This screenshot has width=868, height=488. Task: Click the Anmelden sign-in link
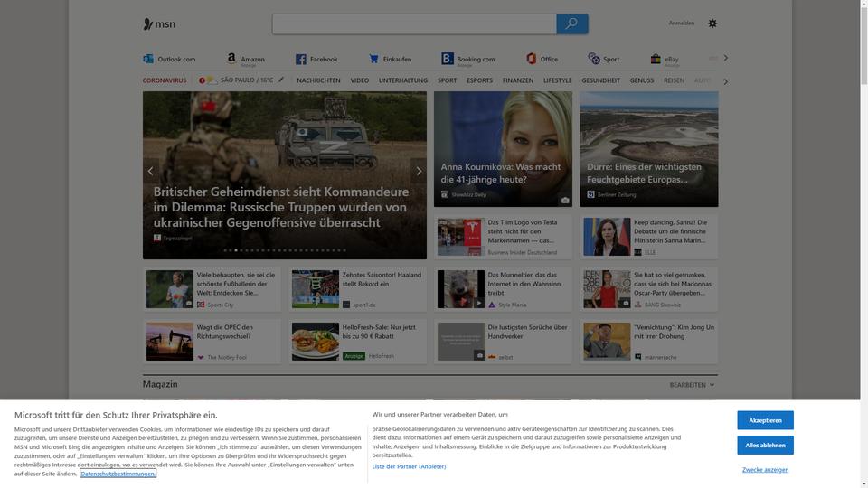click(x=682, y=23)
